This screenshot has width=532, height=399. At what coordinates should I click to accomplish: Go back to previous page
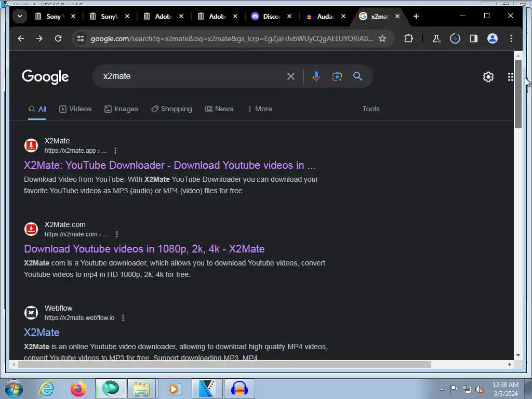click(x=21, y=38)
